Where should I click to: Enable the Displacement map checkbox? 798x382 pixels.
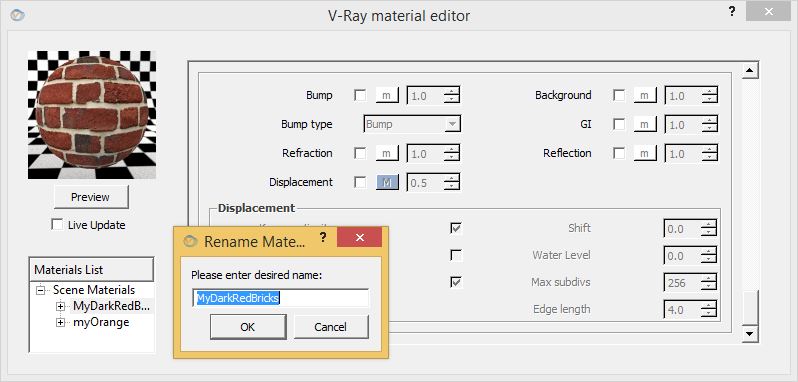pos(360,182)
